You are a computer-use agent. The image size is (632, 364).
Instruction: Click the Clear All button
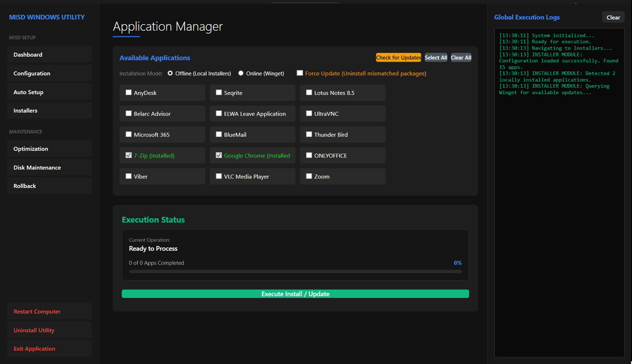[x=461, y=57]
